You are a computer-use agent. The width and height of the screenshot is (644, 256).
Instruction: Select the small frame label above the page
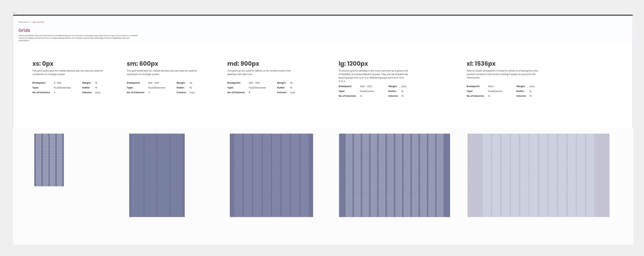point(15,13)
